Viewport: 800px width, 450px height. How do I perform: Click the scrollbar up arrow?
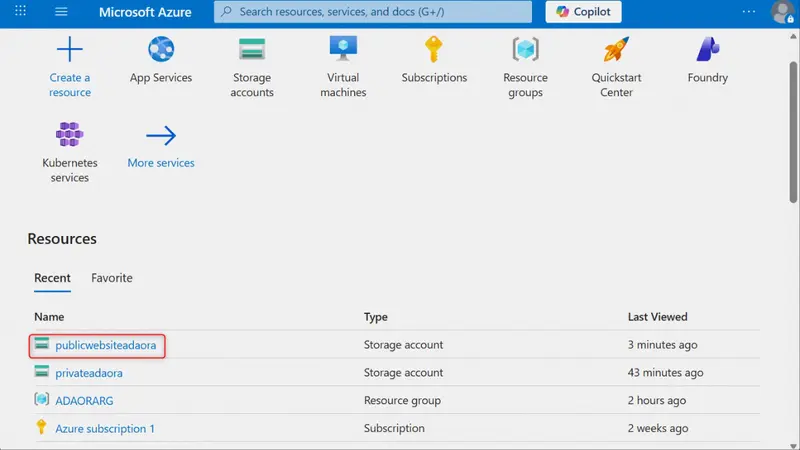click(793, 36)
